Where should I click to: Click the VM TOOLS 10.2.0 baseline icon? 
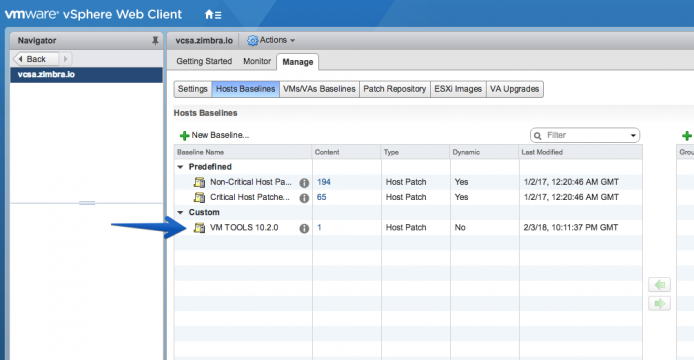point(200,228)
